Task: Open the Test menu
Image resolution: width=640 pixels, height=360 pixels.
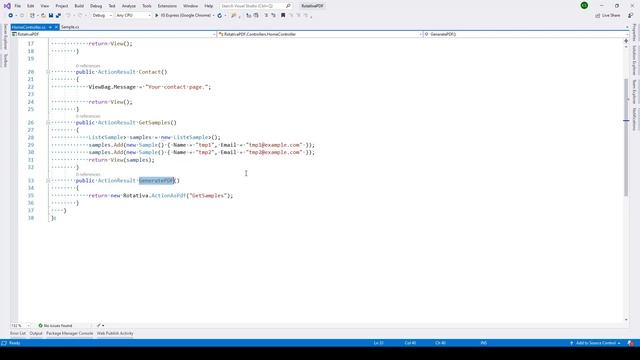Action: 112,6
